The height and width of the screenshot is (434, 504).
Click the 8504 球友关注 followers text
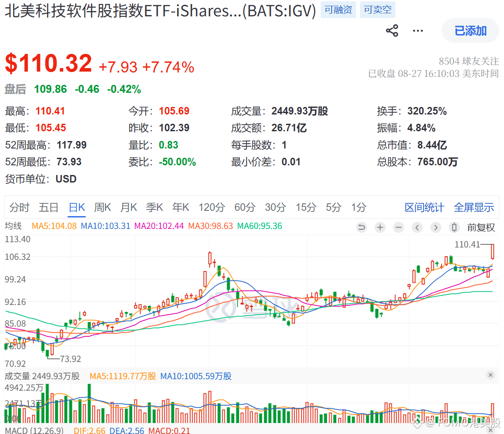(x=469, y=61)
